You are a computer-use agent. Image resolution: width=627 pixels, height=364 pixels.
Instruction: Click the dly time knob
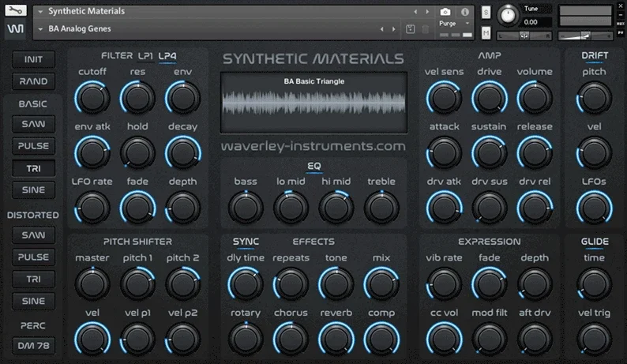[x=246, y=284]
